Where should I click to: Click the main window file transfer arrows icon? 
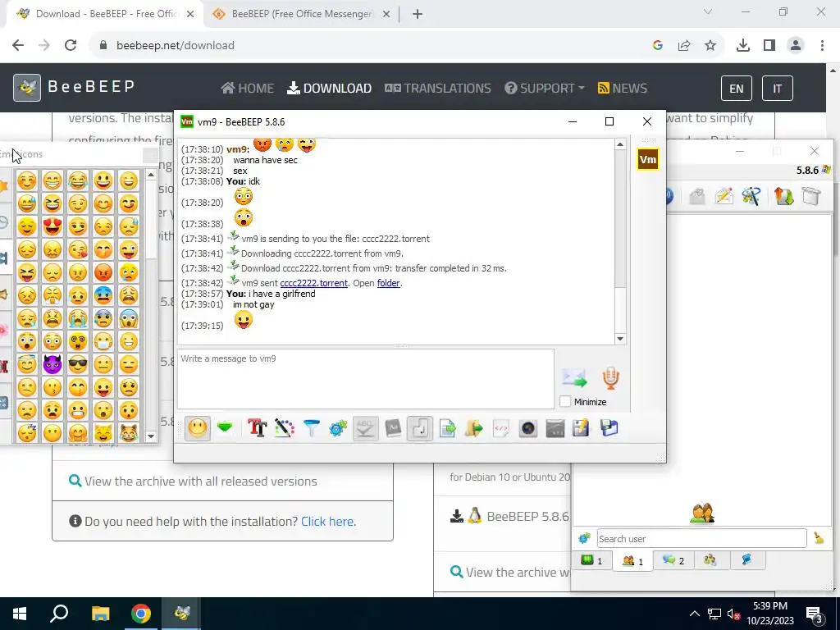coord(783,196)
